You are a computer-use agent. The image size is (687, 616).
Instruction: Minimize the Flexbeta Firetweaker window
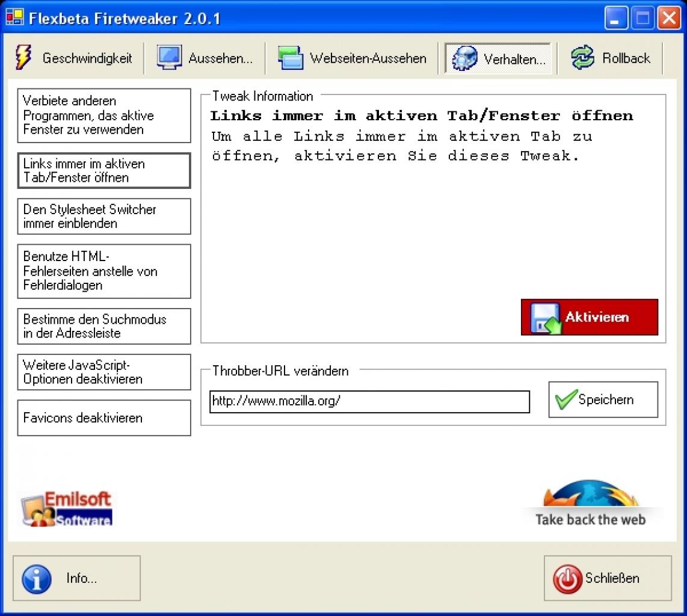click(615, 19)
